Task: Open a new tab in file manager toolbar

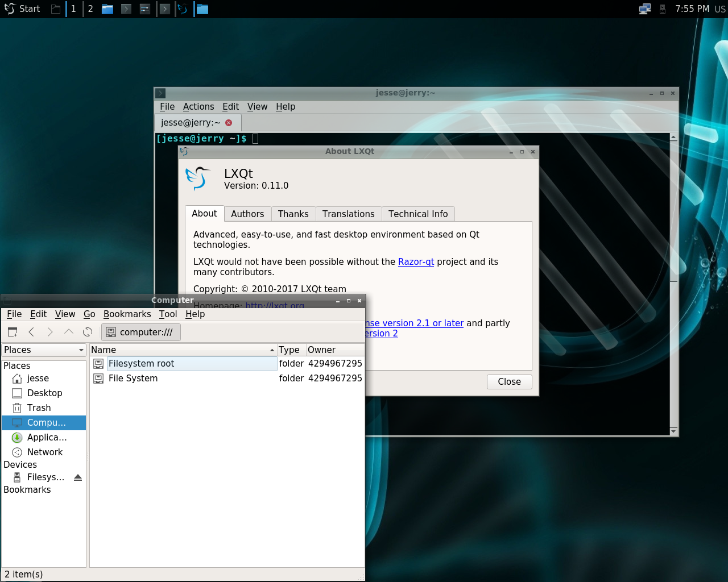Action: point(13,332)
